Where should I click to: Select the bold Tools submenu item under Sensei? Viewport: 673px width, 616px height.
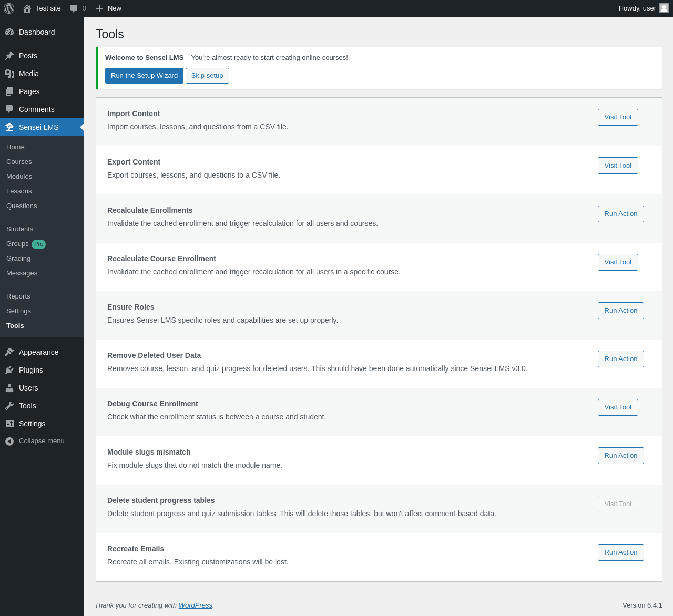pyautogui.click(x=42, y=326)
